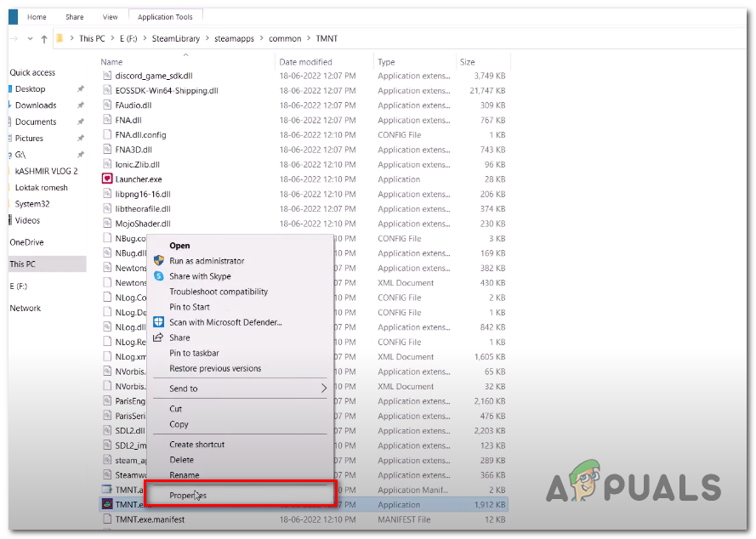Click the folder icon in the address bar
Screen dimensions: 756x539
click(x=60, y=38)
